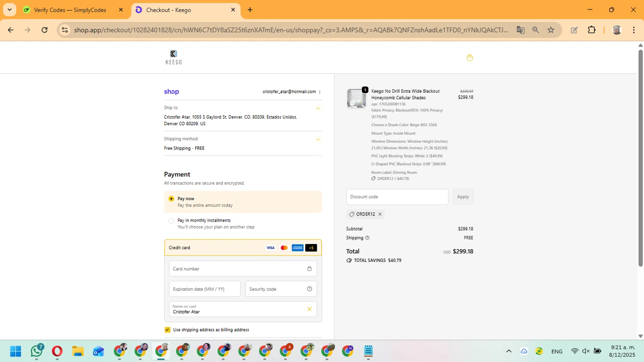
Task: Show the +5 additional card types
Action: pyautogui.click(x=311, y=248)
